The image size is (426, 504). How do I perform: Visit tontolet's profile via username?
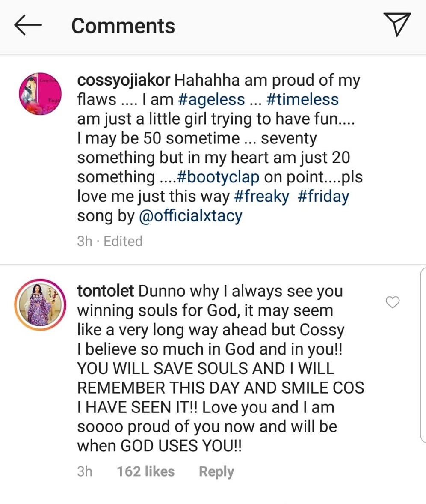tap(105, 291)
